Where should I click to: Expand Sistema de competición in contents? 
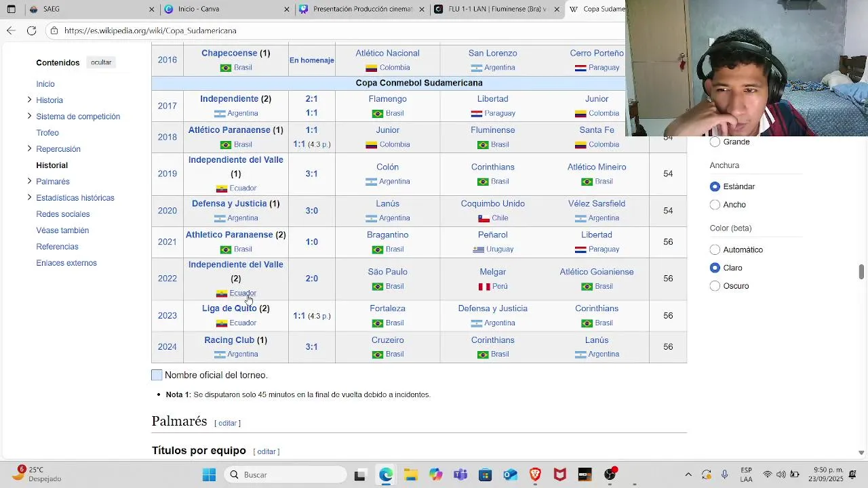(x=29, y=116)
